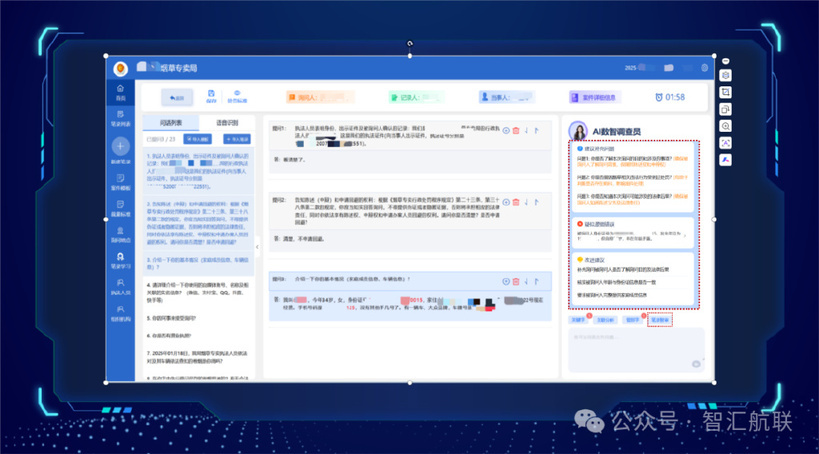Select the 笔录智审 chip below the AI cards
819x454 pixels.
click(660, 320)
